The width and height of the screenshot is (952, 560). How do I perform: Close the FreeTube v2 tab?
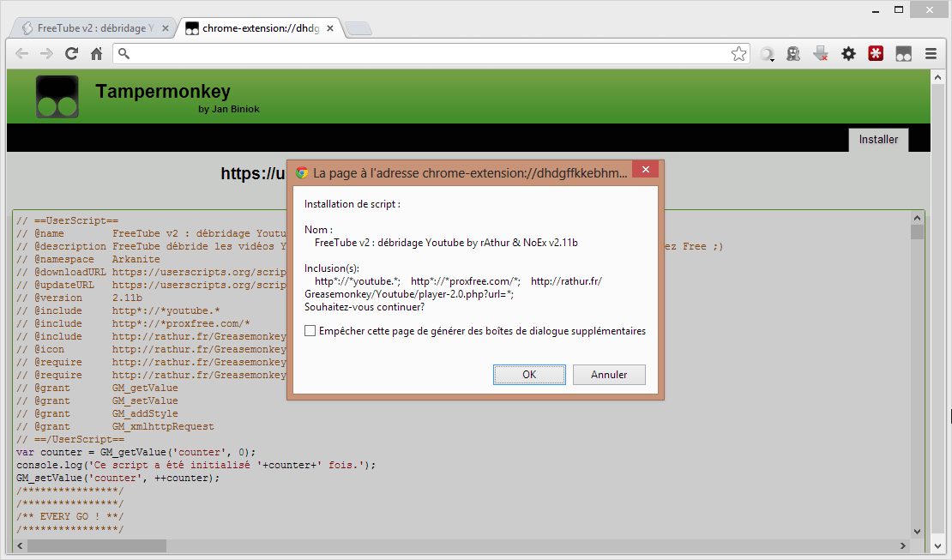click(x=166, y=28)
